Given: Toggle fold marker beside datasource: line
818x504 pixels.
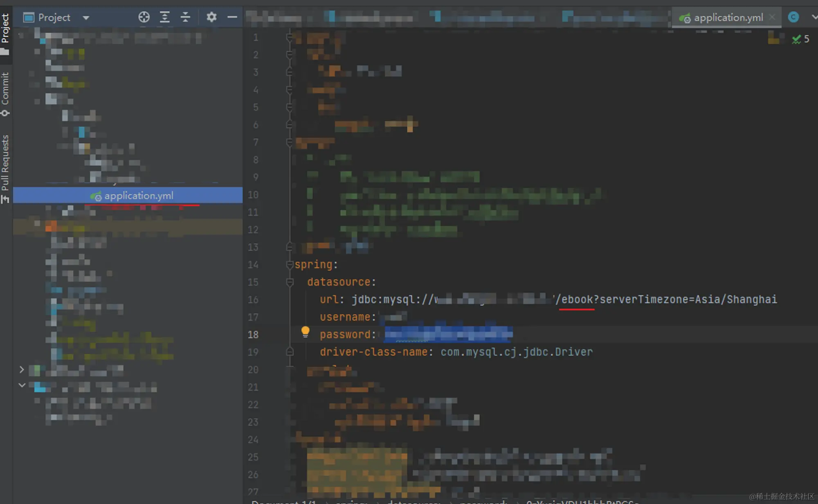Looking at the screenshot, I should [x=290, y=282].
